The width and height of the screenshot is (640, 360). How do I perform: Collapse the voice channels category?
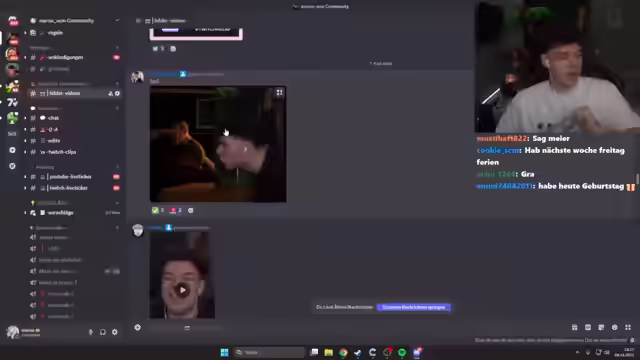[x=49, y=228]
